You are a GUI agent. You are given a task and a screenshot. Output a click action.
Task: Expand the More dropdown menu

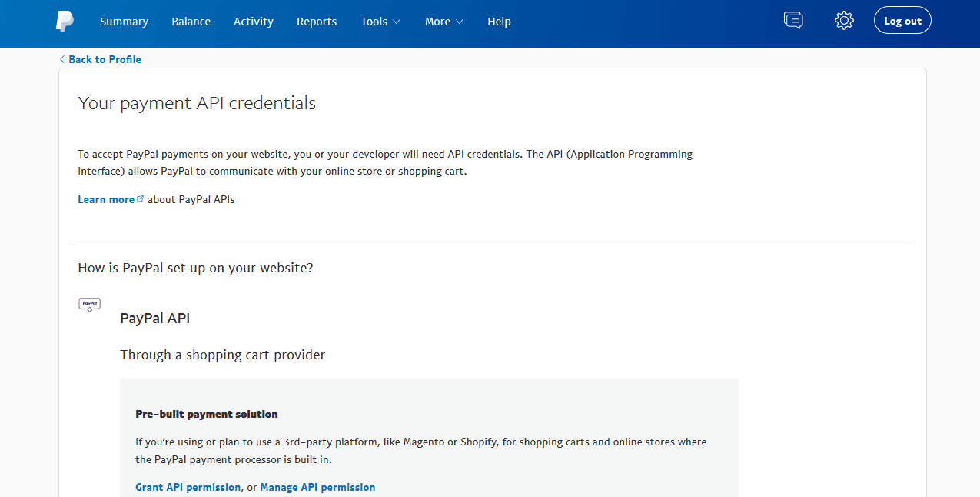tap(443, 22)
